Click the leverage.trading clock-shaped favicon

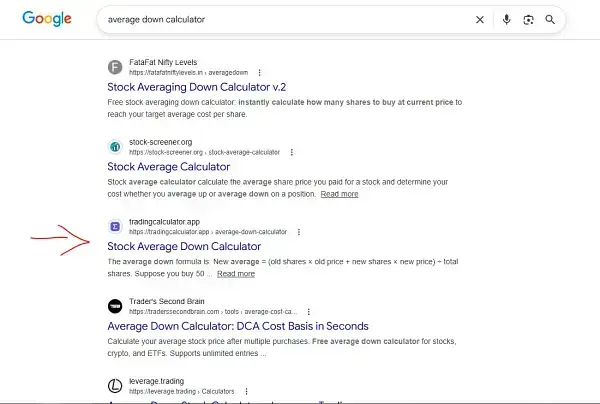click(115, 386)
